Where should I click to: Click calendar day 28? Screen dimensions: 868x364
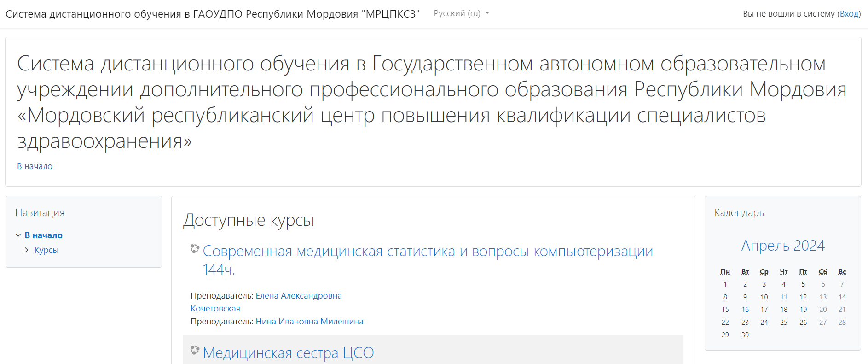(x=842, y=323)
